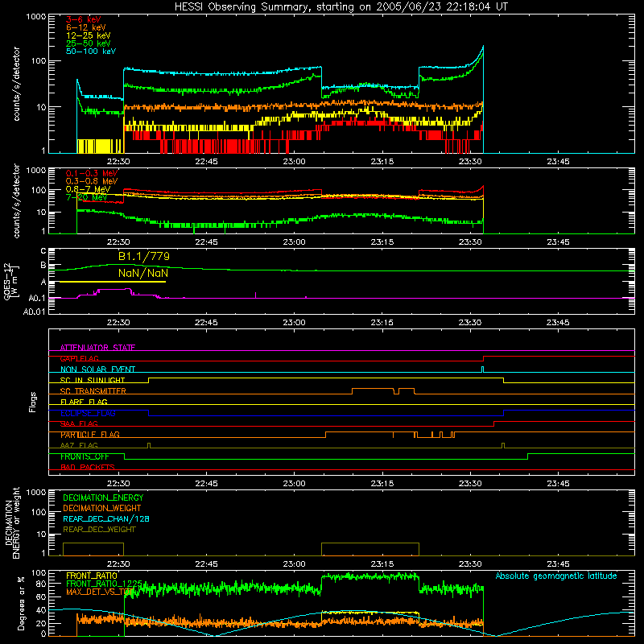Screen dimensions: 644x644
Task: Click the 0.1-0.3 MeV legend label
Action: pos(92,173)
